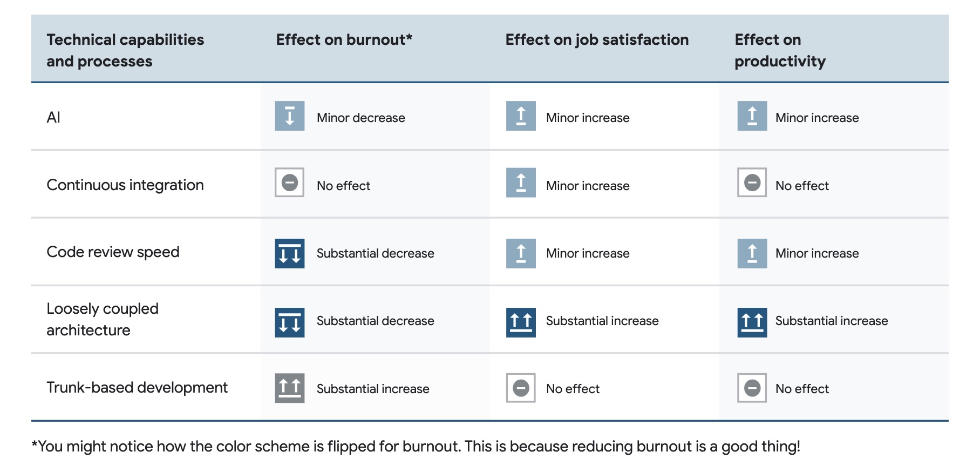Click the burnout color scheme footnote text
980x472 pixels.
point(416,447)
